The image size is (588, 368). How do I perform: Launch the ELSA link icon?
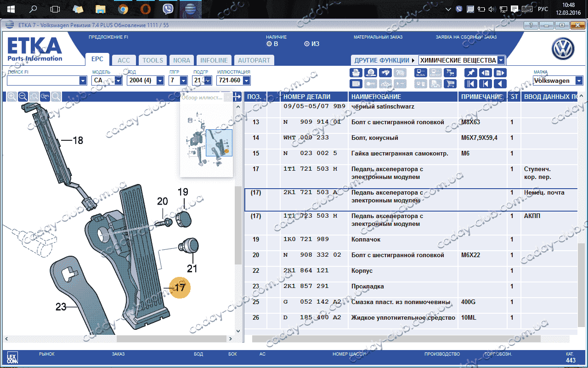(421, 73)
